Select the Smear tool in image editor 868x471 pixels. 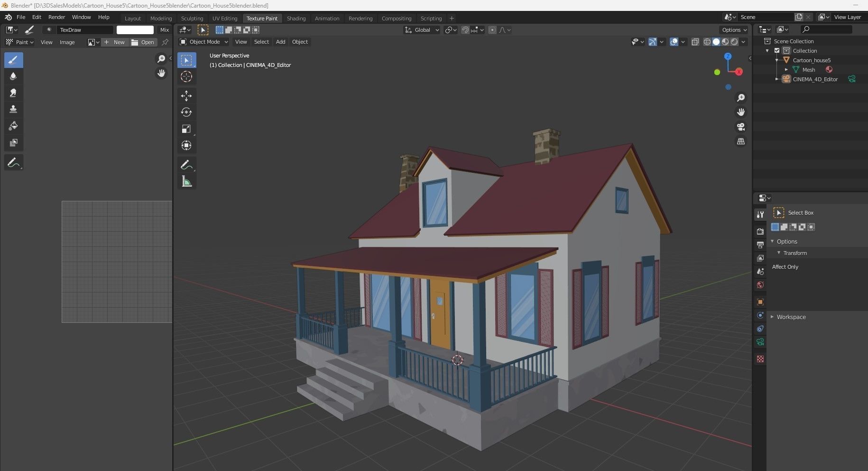click(13, 93)
